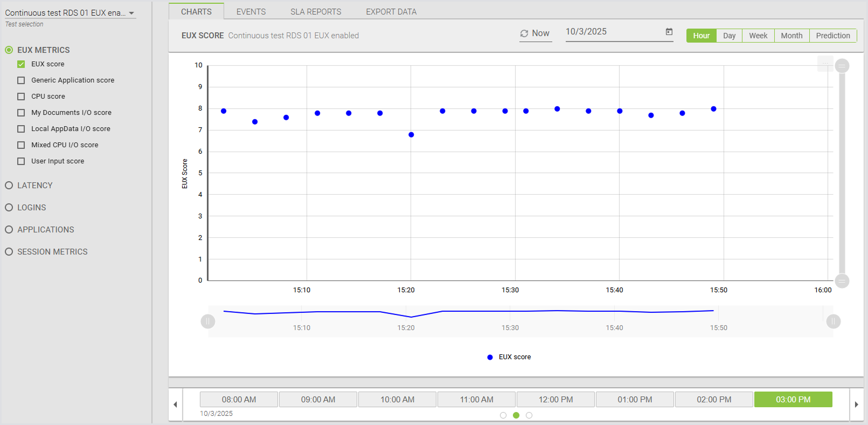Switch to the EVENTS tab
The height and width of the screenshot is (425, 868).
[x=251, y=11]
